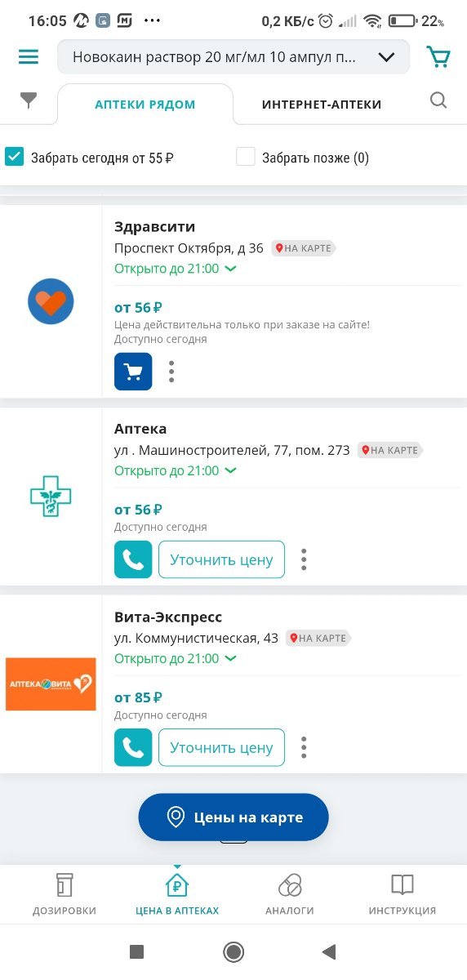Open the shopping cart in header
467x980 pixels.
(x=438, y=57)
